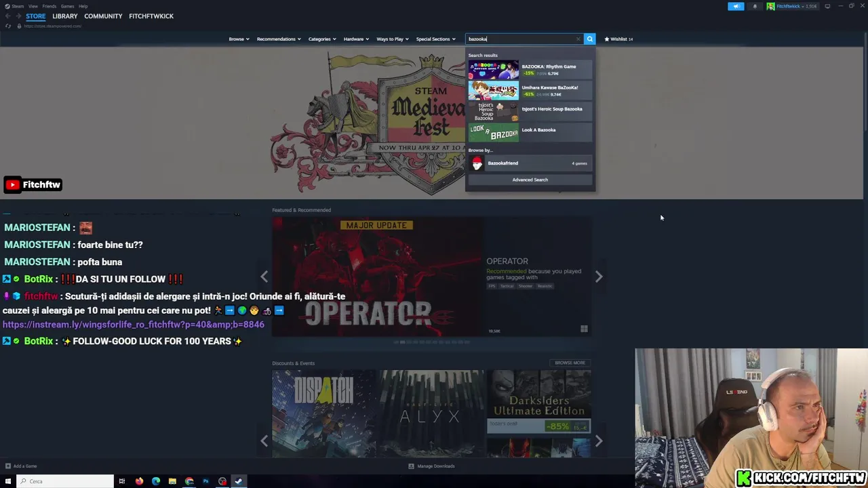Click the Wishlist star icon
Screen dimensions: 868x488
607,39
